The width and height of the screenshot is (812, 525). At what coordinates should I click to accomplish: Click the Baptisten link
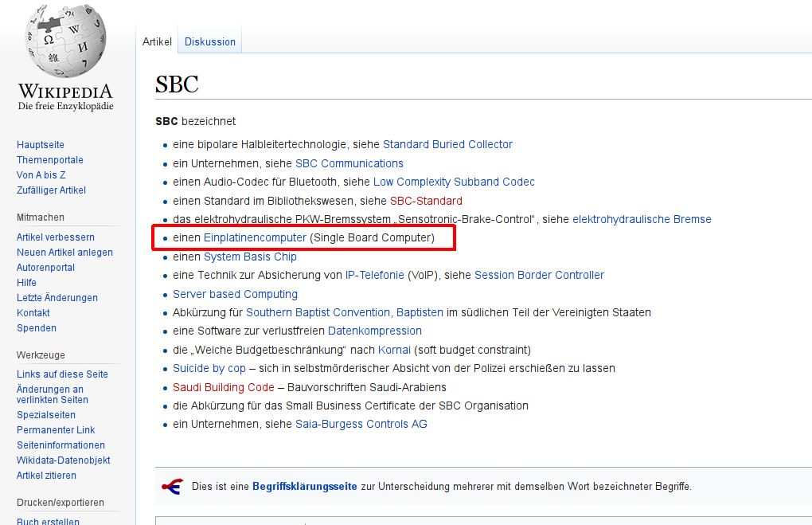[x=420, y=312]
